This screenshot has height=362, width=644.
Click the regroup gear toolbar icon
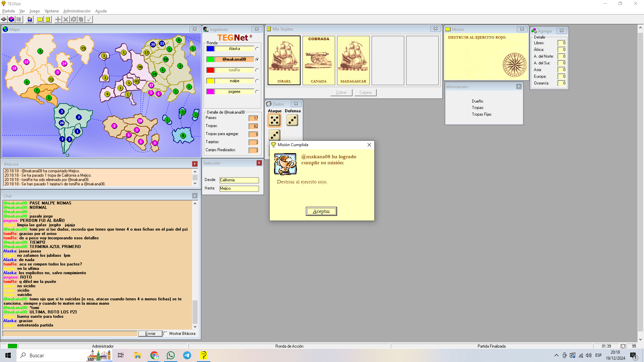pyautogui.click(x=73, y=19)
